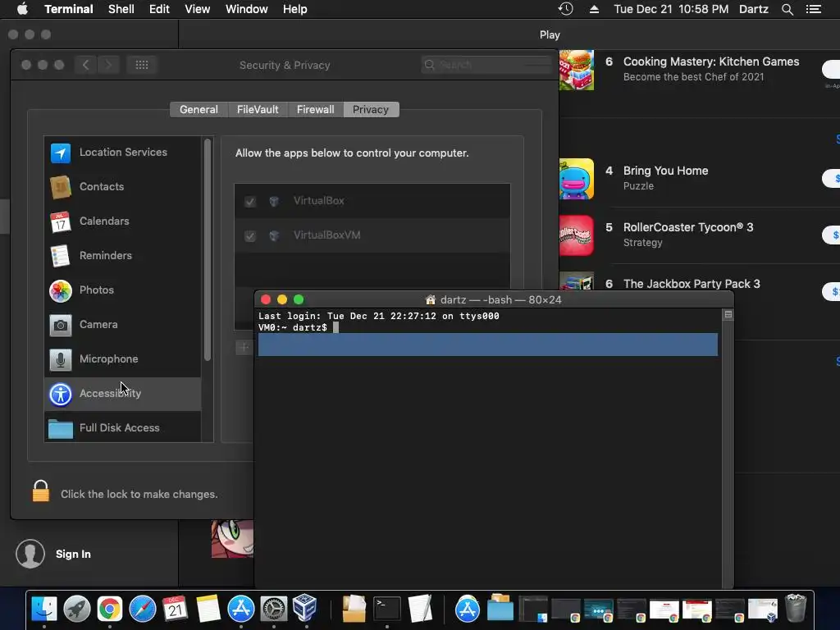Screen dimensions: 840x630
Task: Open Trash in the Dock
Action: pyautogui.click(x=796, y=609)
